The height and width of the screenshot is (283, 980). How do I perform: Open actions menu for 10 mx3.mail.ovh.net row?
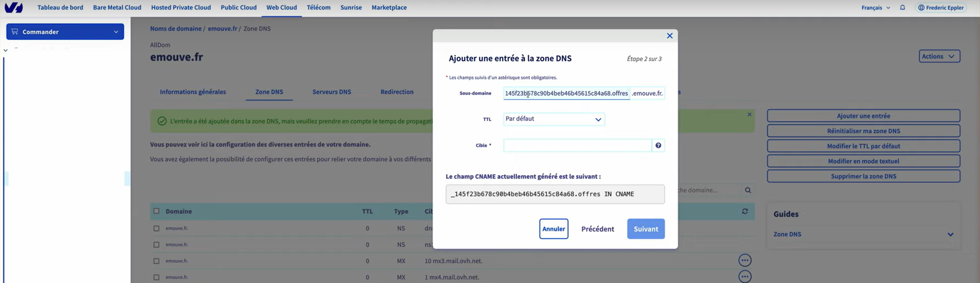point(745,260)
